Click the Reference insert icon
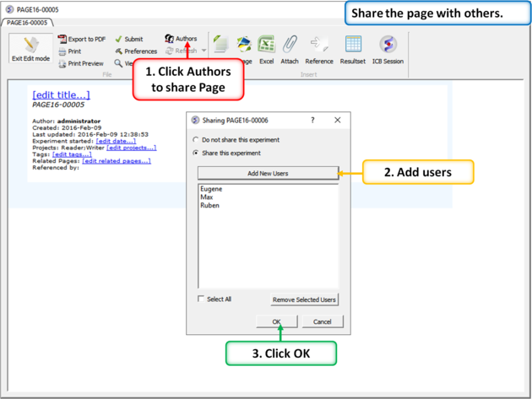This screenshot has width=532, height=399. [x=319, y=46]
